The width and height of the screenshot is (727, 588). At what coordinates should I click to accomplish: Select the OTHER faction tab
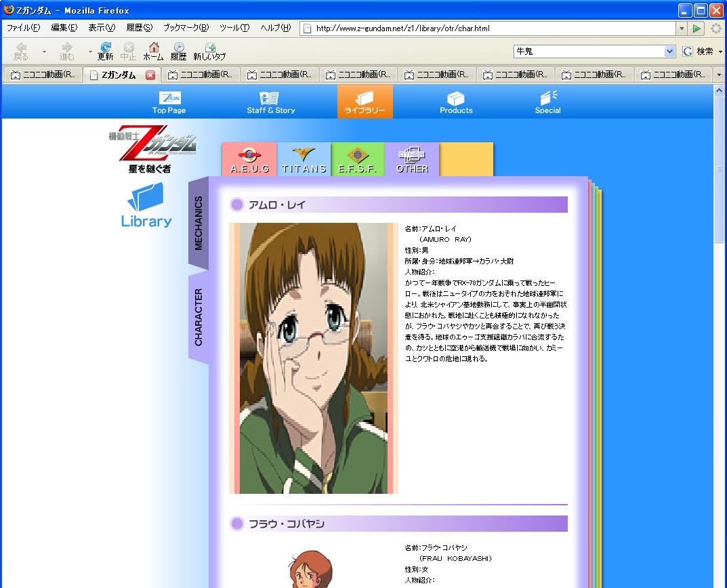(x=412, y=159)
